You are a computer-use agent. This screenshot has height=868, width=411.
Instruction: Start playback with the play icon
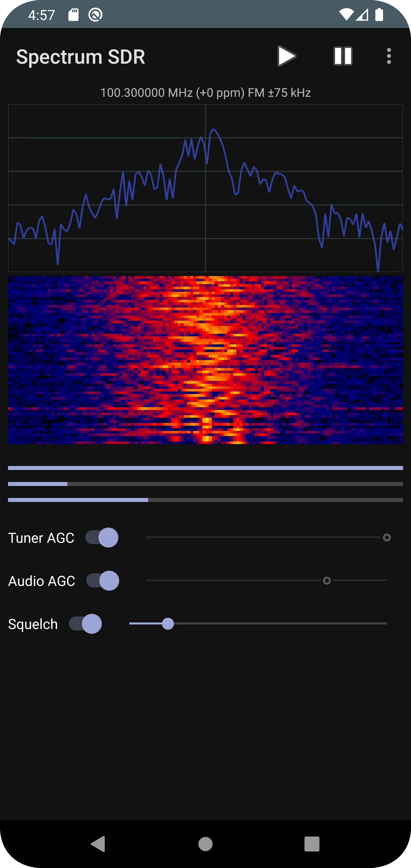(287, 56)
